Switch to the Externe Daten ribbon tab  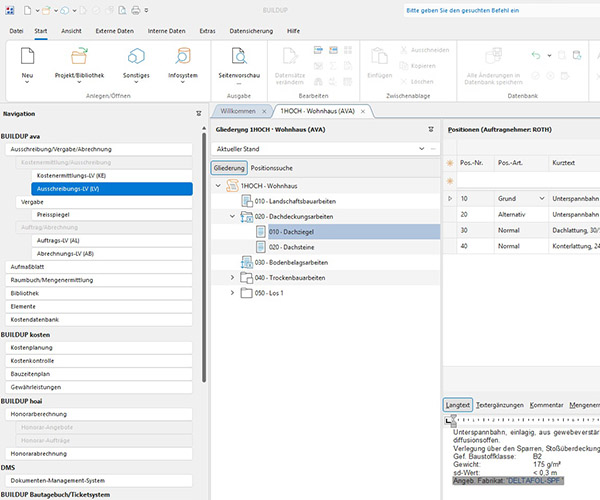click(x=114, y=31)
